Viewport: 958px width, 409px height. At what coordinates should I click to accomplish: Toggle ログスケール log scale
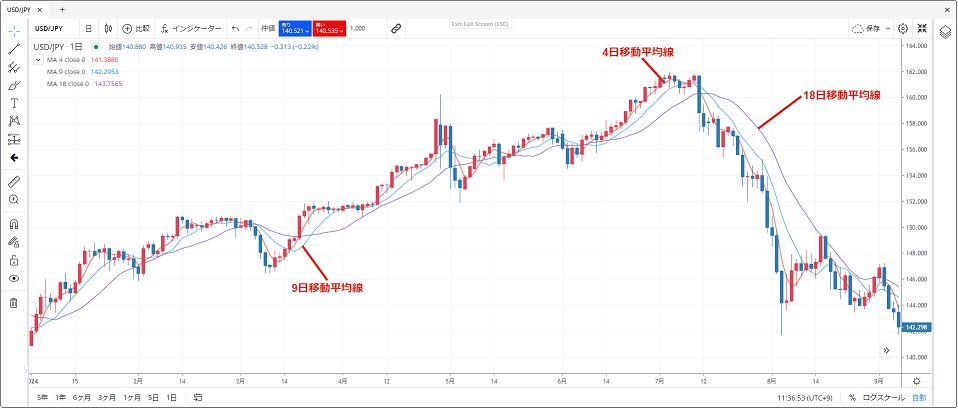point(883,398)
